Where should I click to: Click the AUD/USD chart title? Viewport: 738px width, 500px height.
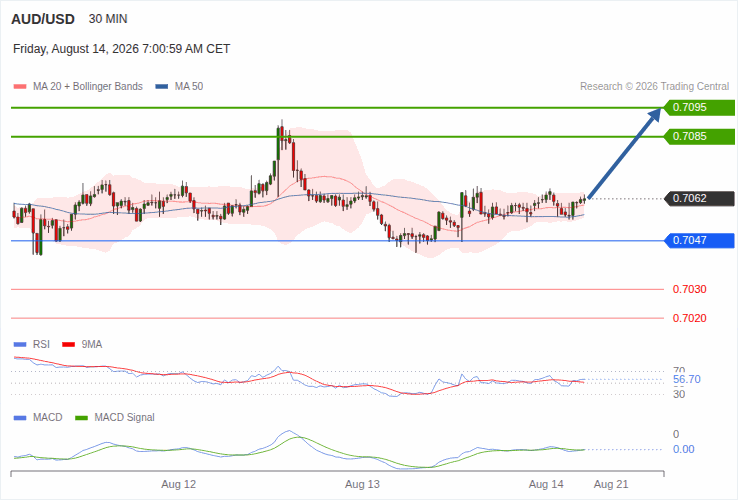pos(43,19)
